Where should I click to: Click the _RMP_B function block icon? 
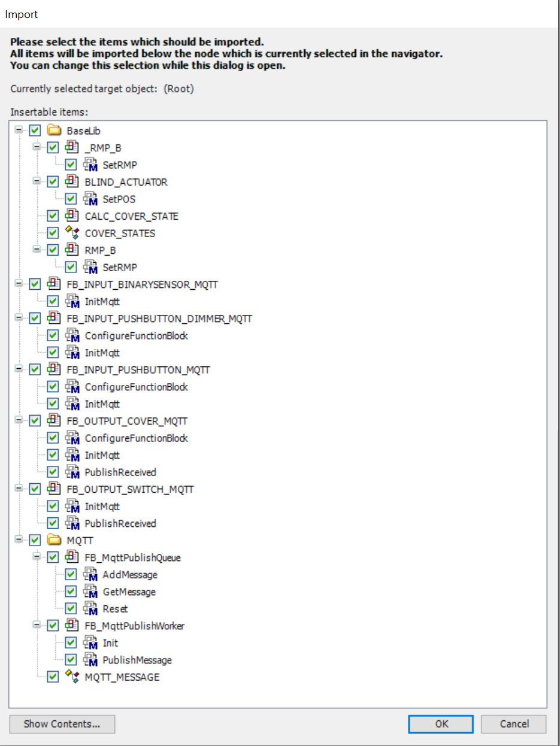click(72, 147)
